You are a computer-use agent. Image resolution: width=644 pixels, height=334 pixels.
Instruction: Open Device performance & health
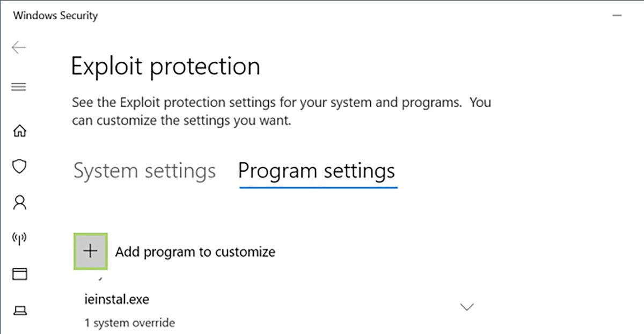coord(19,310)
